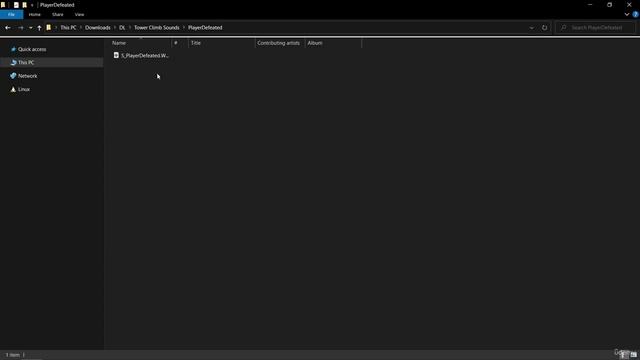This screenshot has width=640, height=360.
Task: Minimize the PlayerDefeated window
Action: (x=590, y=5)
